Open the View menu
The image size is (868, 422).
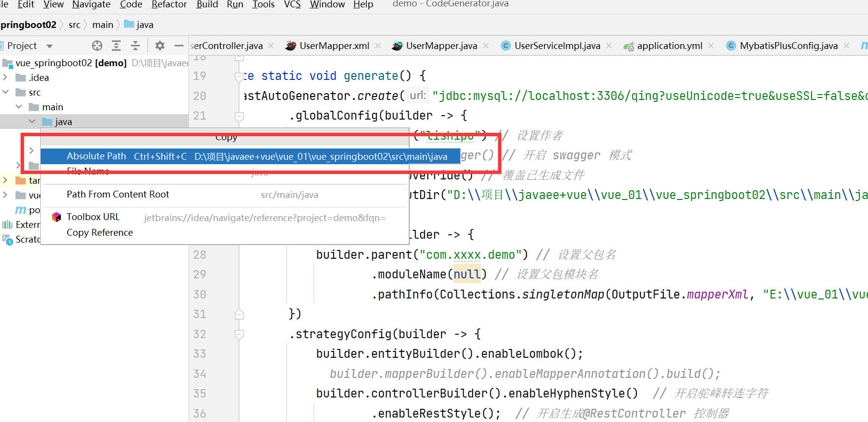coord(53,4)
